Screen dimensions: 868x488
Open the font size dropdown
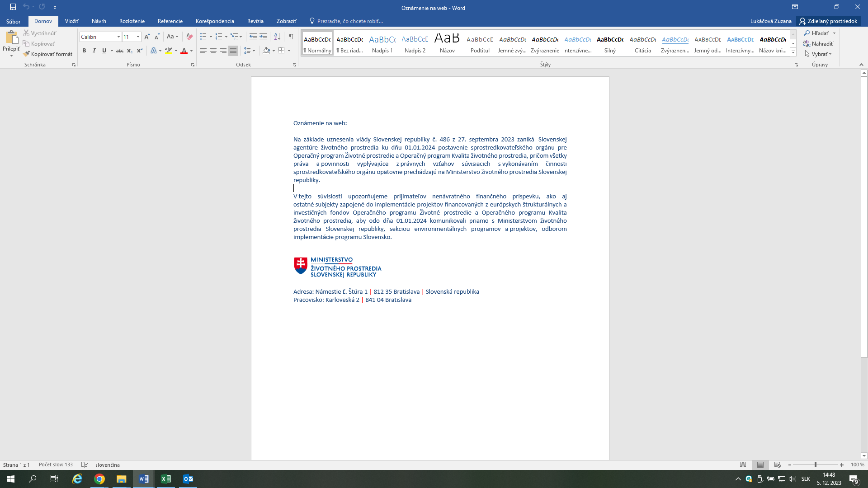click(138, 37)
